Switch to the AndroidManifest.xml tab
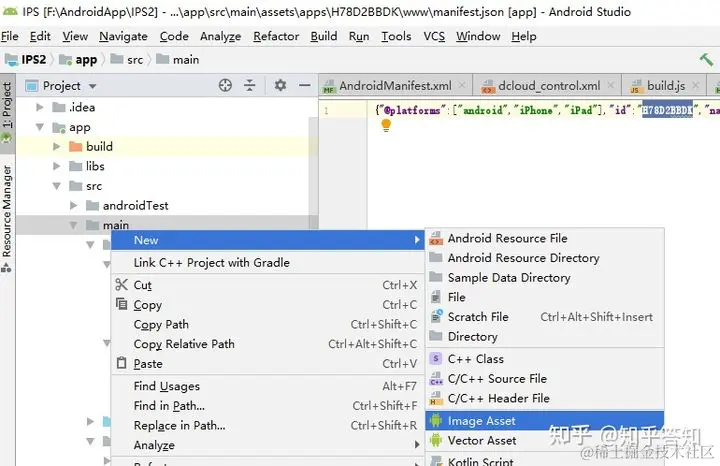 click(x=395, y=85)
